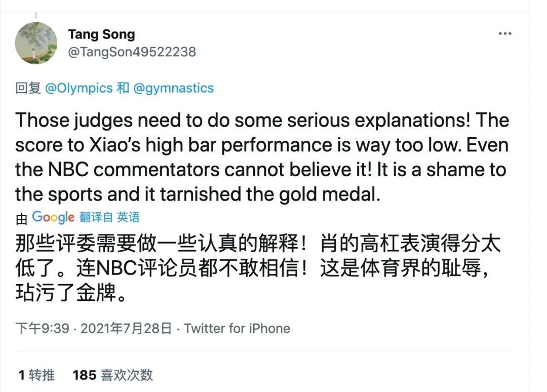547x392 pixels.
Task: Click the Twitter for iPhone source label
Action: pyautogui.click(x=236, y=328)
